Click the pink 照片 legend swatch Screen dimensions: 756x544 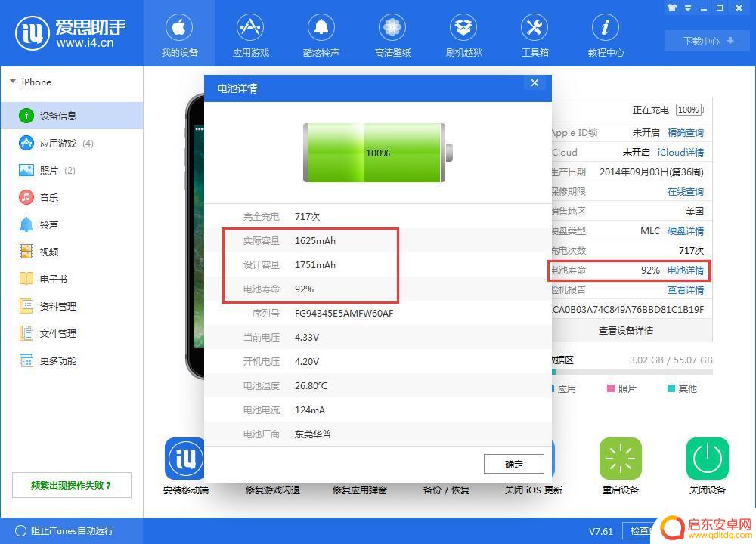point(610,388)
